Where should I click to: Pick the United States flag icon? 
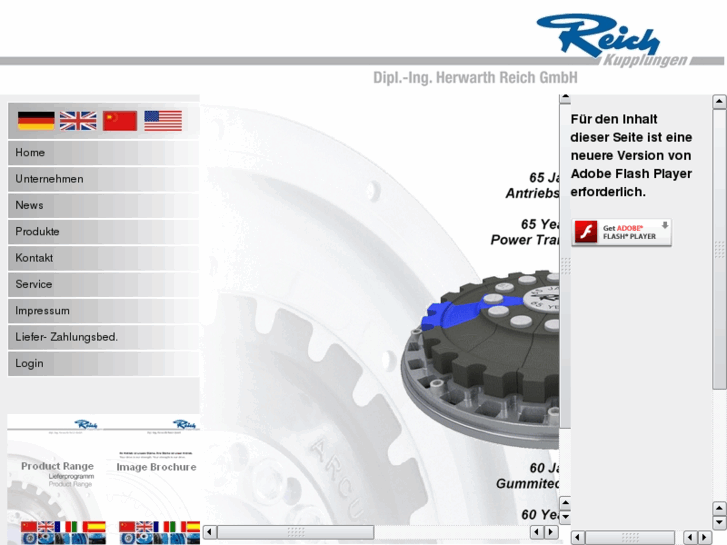tap(163, 121)
